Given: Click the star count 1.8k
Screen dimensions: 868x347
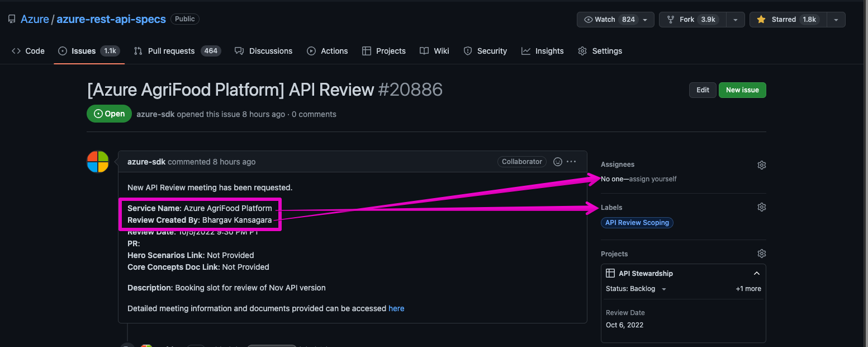Looking at the screenshot, I should coord(809,20).
